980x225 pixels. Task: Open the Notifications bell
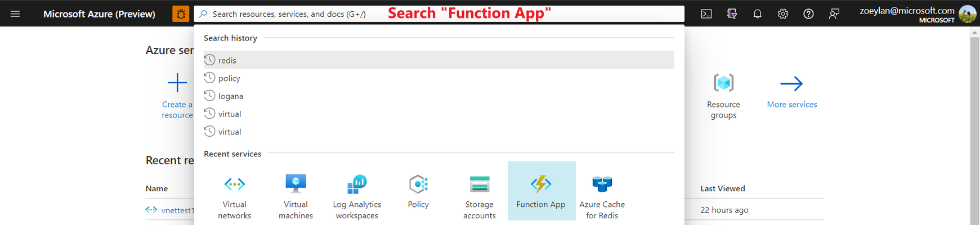(x=758, y=14)
